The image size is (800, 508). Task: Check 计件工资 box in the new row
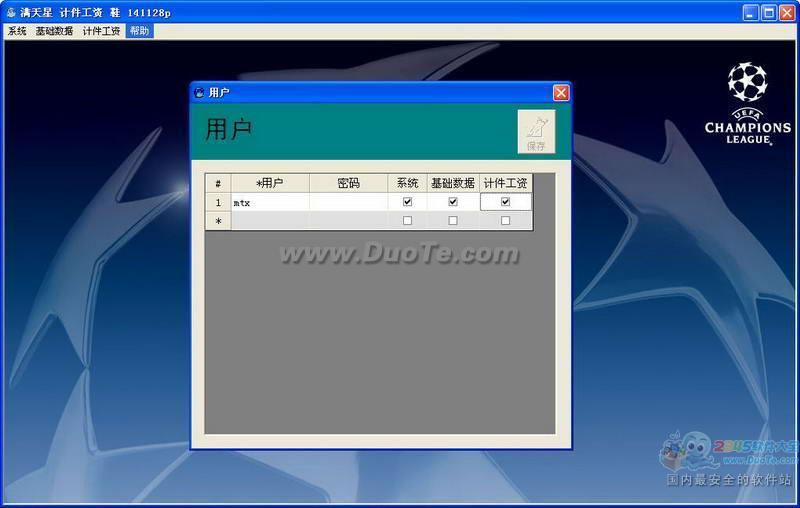(505, 221)
